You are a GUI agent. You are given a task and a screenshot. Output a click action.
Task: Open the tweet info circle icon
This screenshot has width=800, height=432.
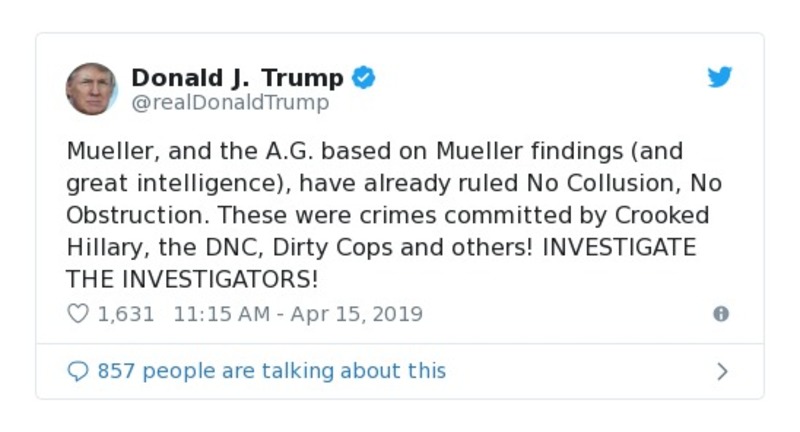tap(720, 314)
